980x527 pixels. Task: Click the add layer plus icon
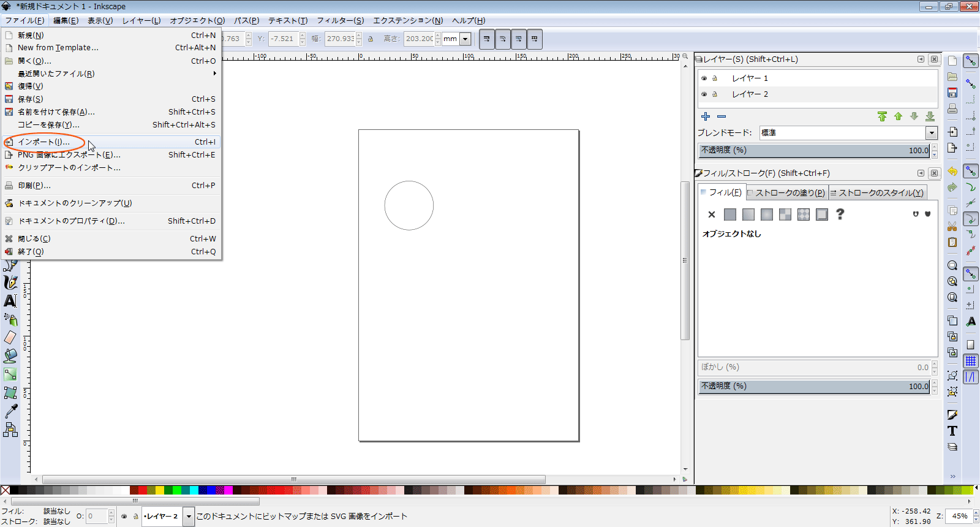[x=706, y=116]
